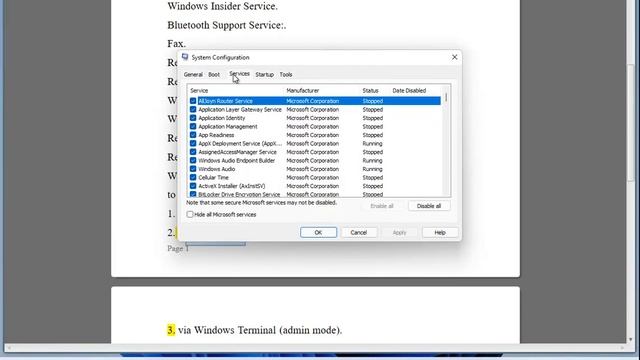
Task: Enable Hide all Microsoft services checkbox
Action: 190,214
